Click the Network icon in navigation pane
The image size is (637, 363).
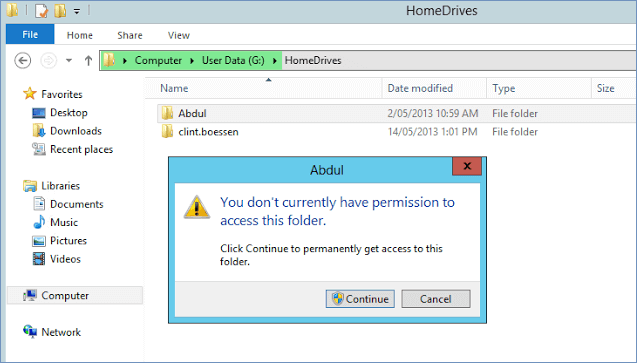(30, 332)
